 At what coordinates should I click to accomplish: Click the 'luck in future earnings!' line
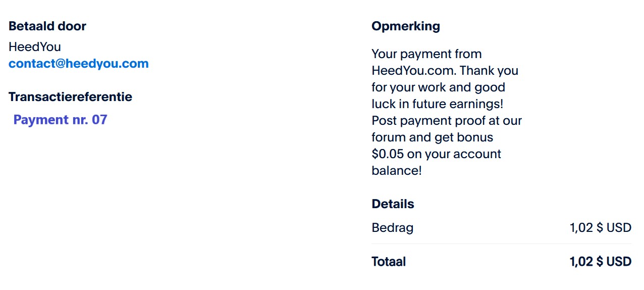coord(437,104)
